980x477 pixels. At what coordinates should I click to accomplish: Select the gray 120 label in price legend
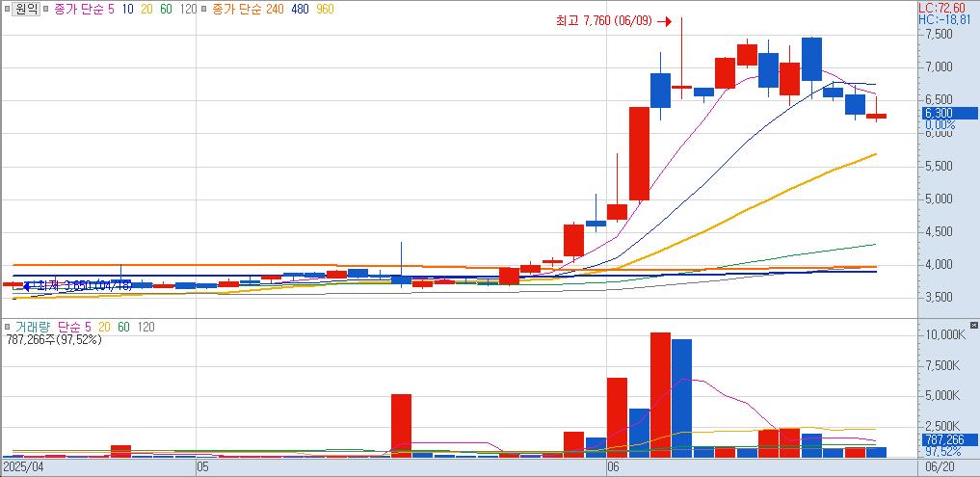pos(188,10)
